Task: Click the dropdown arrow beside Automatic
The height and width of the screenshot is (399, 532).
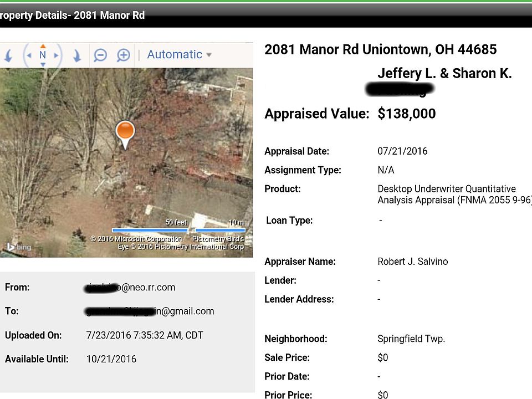Action: (x=209, y=55)
